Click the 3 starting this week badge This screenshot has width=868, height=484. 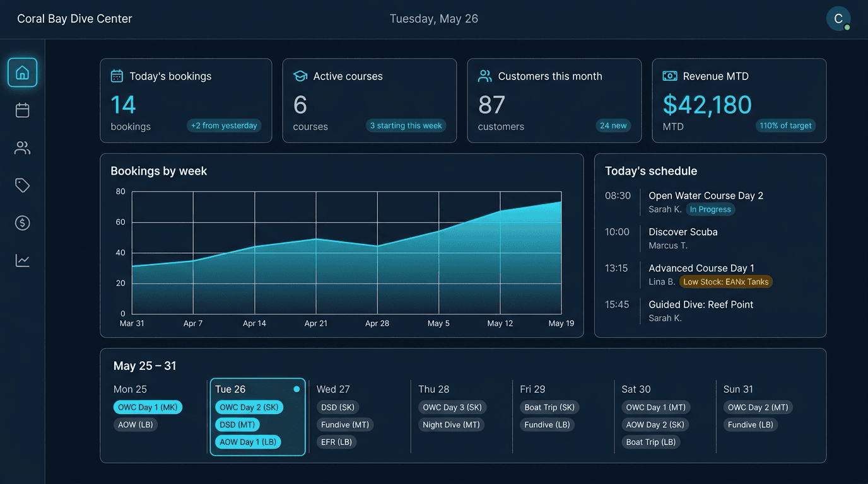[x=406, y=125]
